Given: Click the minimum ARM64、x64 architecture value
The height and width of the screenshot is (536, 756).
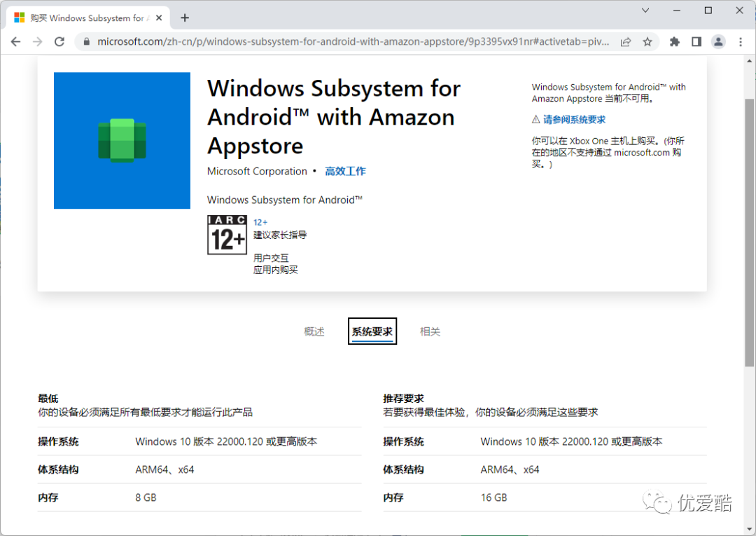Looking at the screenshot, I should (164, 469).
